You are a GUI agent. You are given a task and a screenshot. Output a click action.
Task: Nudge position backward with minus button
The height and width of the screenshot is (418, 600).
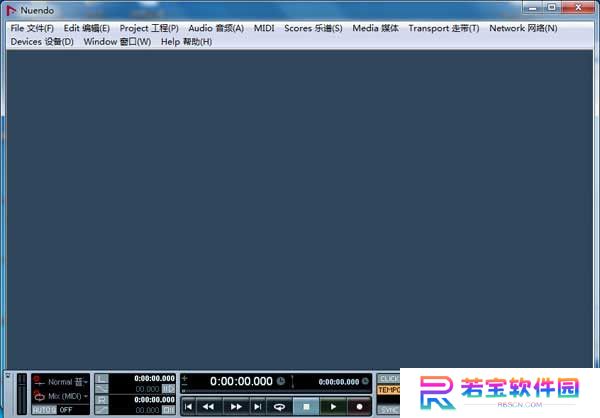pyautogui.click(x=184, y=384)
